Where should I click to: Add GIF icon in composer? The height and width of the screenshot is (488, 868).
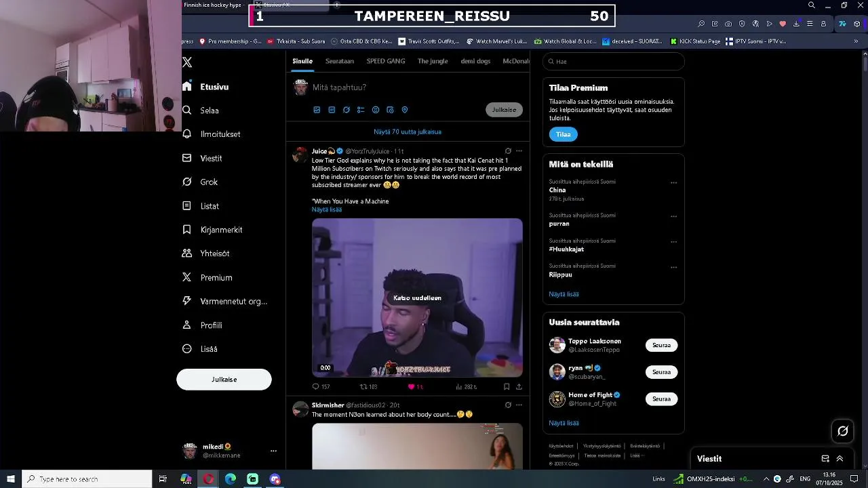click(x=332, y=110)
